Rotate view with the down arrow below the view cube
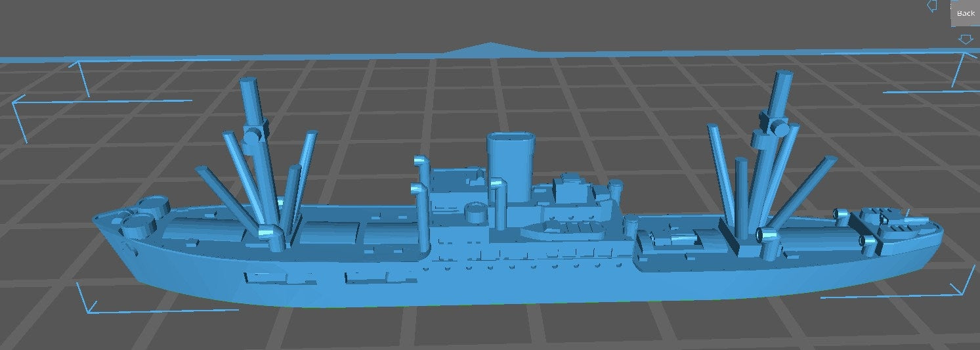 (965, 39)
